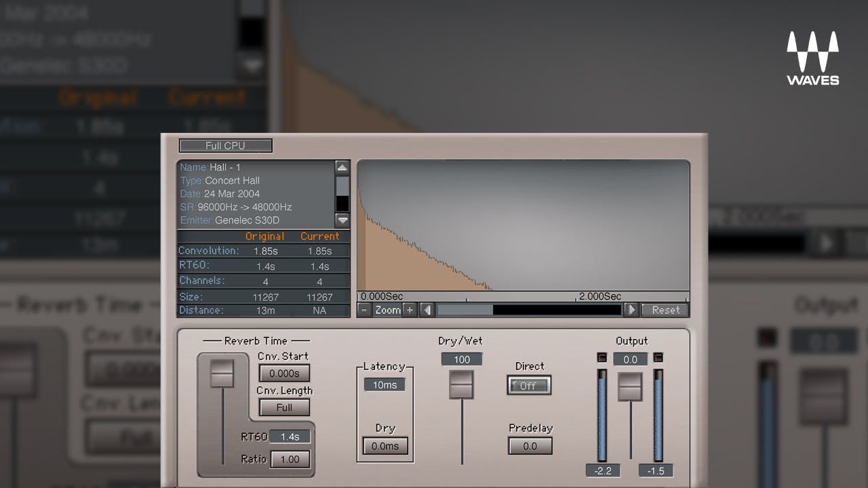Click the right arrow of waveform scrollbar
868x488 pixels.
click(631, 310)
